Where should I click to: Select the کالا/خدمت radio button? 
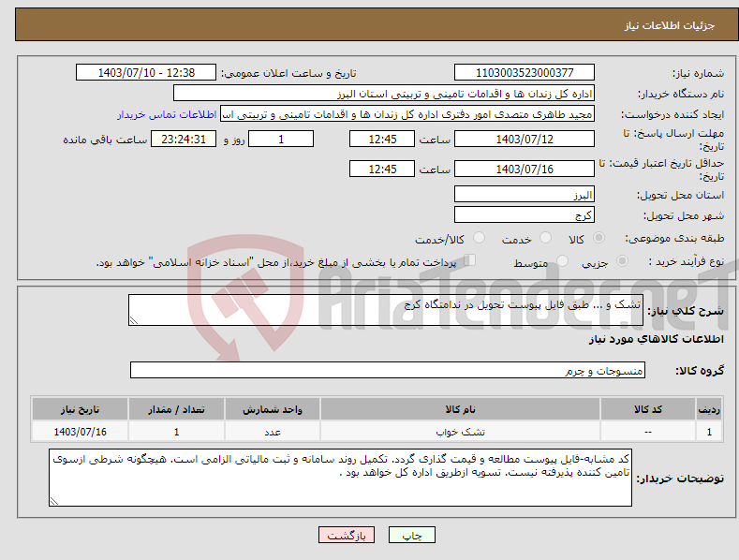[479, 238]
